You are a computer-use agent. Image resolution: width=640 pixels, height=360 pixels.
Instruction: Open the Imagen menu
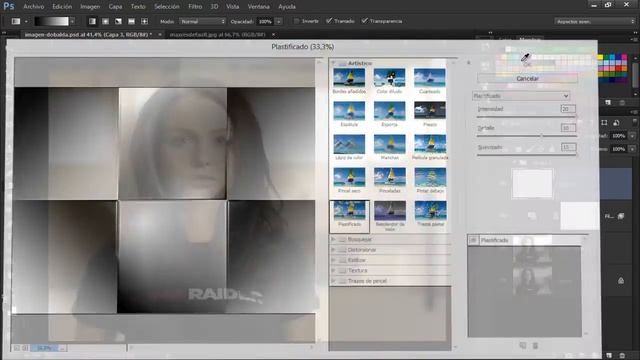pyautogui.click(x=90, y=7)
